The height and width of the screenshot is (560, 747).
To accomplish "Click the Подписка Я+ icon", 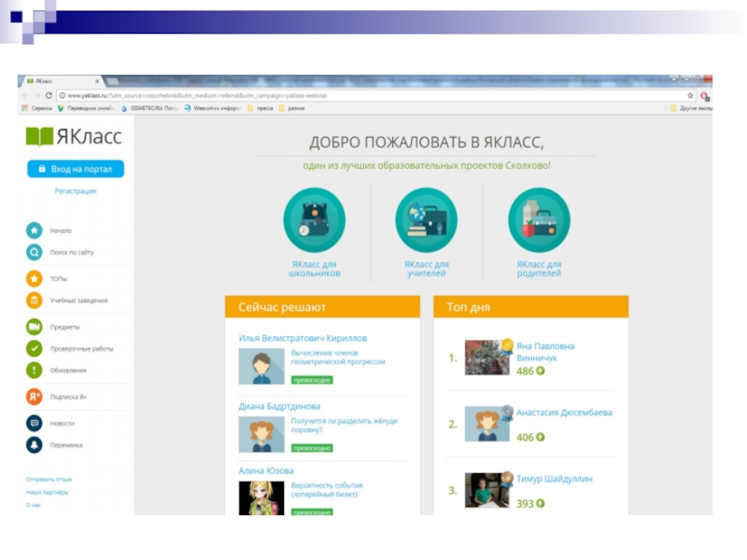I will point(34,397).
